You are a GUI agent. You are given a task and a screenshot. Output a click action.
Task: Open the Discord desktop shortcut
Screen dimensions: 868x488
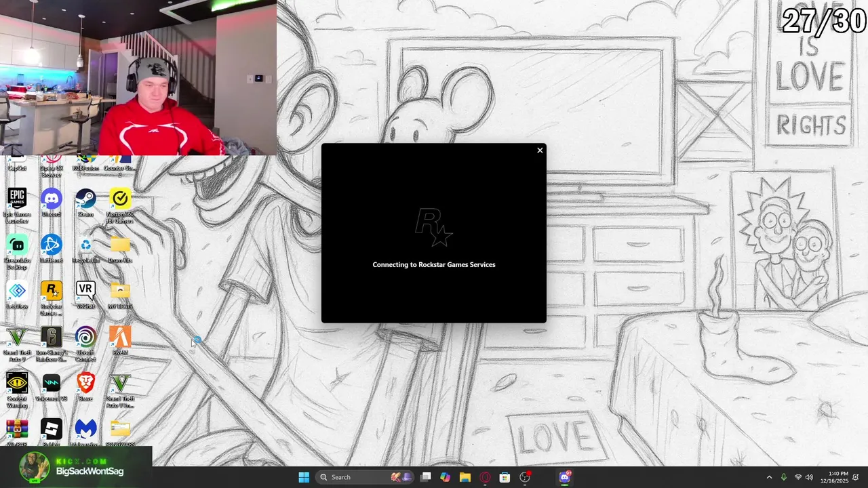[52, 203]
